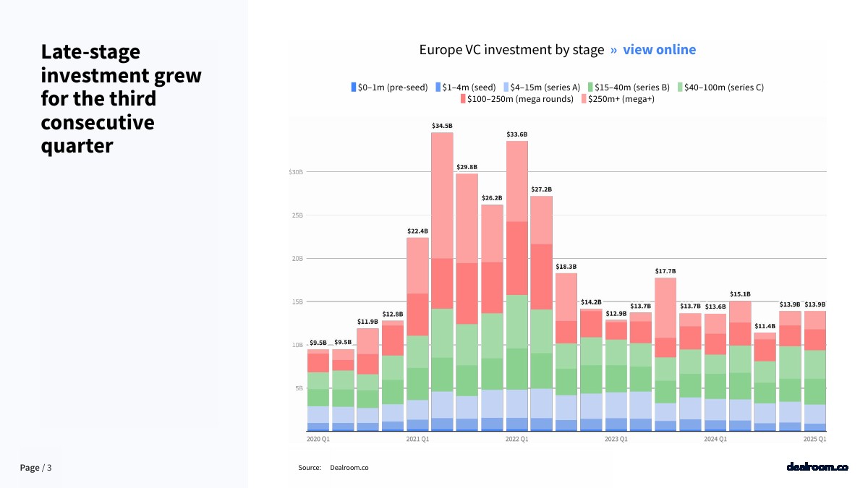868x488 pixels.
Task: Click the Dealroom.co source text
Action: click(349, 468)
